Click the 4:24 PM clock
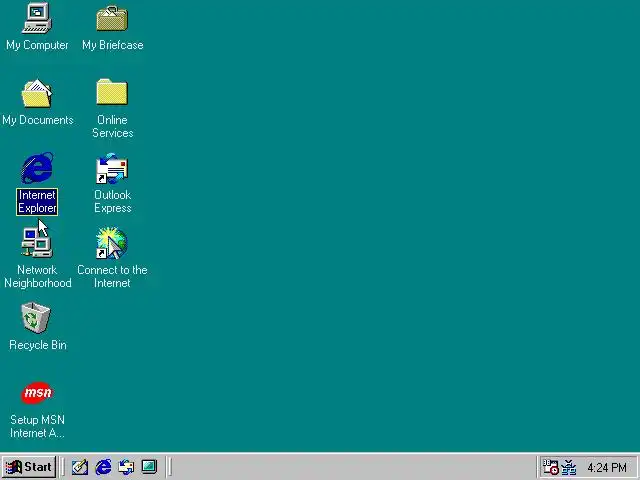The height and width of the screenshot is (480, 640). (607, 468)
